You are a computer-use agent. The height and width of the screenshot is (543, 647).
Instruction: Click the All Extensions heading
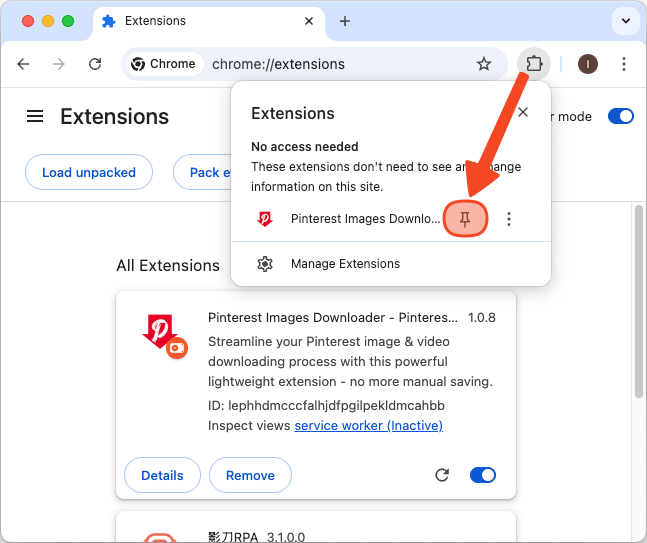pyautogui.click(x=168, y=265)
